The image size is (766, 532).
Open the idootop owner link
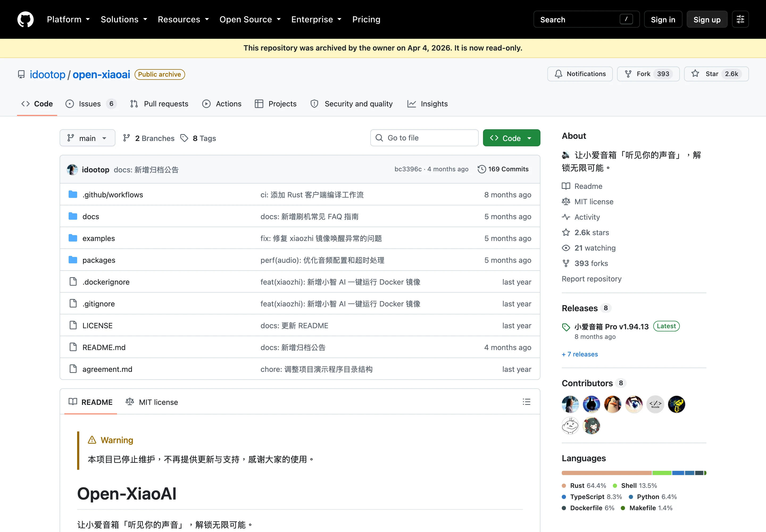point(47,74)
